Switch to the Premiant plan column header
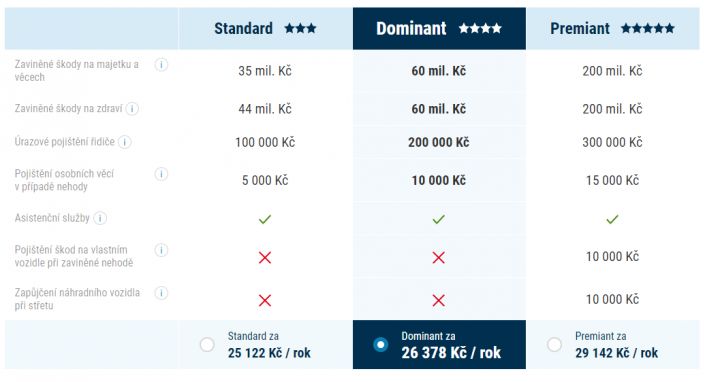The image size is (720, 382). 613,28
